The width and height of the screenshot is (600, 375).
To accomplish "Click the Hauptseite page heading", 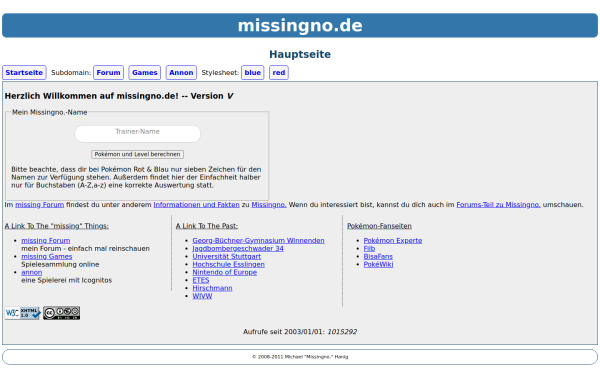I will [x=300, y=54].
